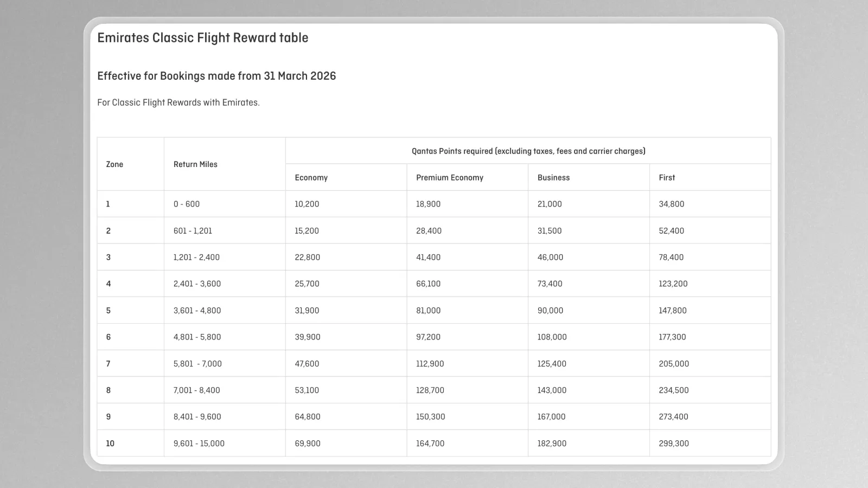Click the Qantas Points required header cell
The height and width of the screenshot is (488, 868).
[528, 151]
